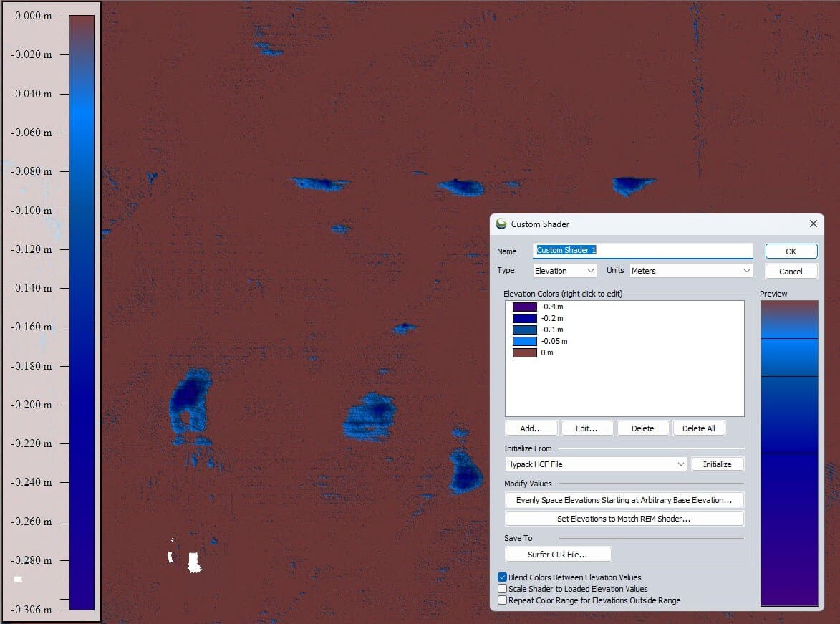Select the brown 0 m color swatch
The image size is (840, 624).
pyautogui.click(x=524, y=352)
